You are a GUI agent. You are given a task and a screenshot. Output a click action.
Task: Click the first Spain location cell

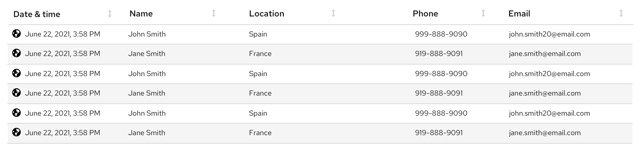click(258, 34)
